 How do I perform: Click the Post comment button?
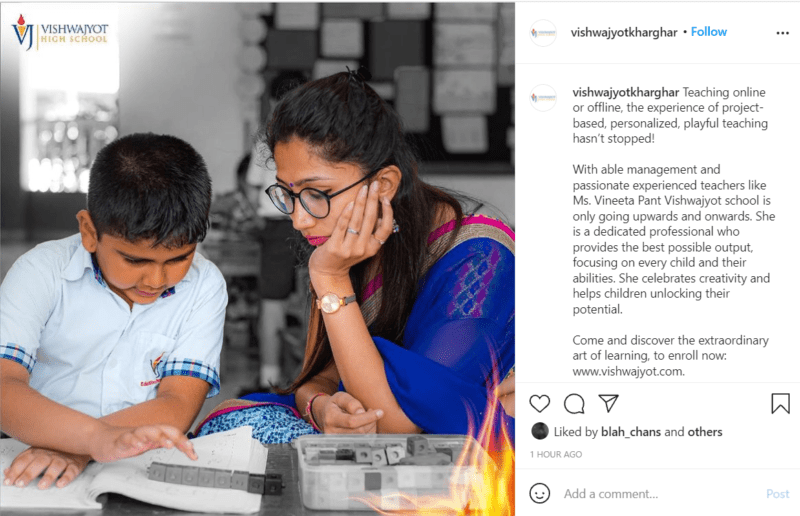(x=778, y=494)
